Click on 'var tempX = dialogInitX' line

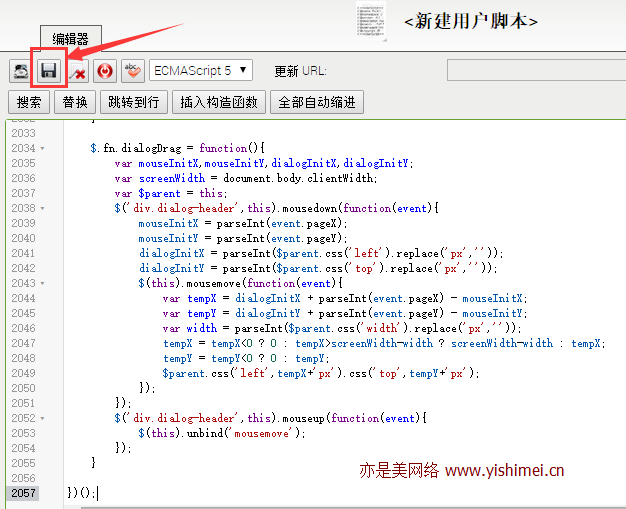click(x=345, y=298)
